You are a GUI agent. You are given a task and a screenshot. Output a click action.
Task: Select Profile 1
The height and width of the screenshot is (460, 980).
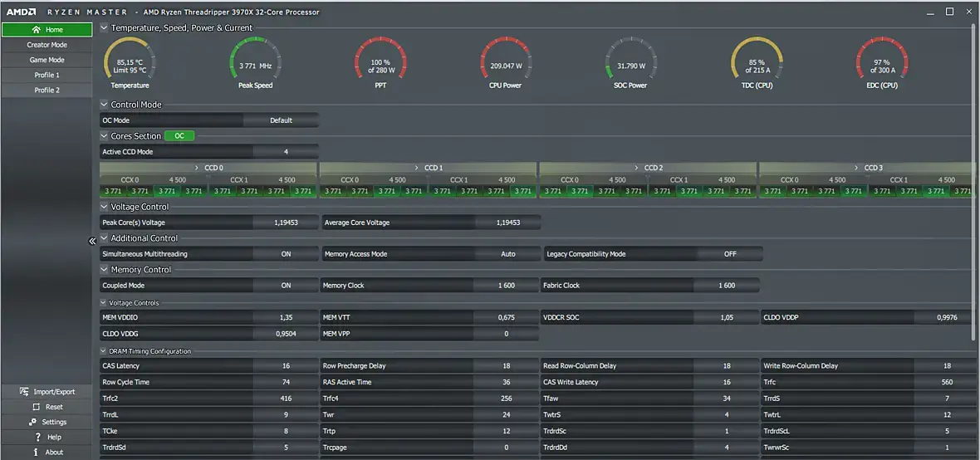tap(47, 75)
